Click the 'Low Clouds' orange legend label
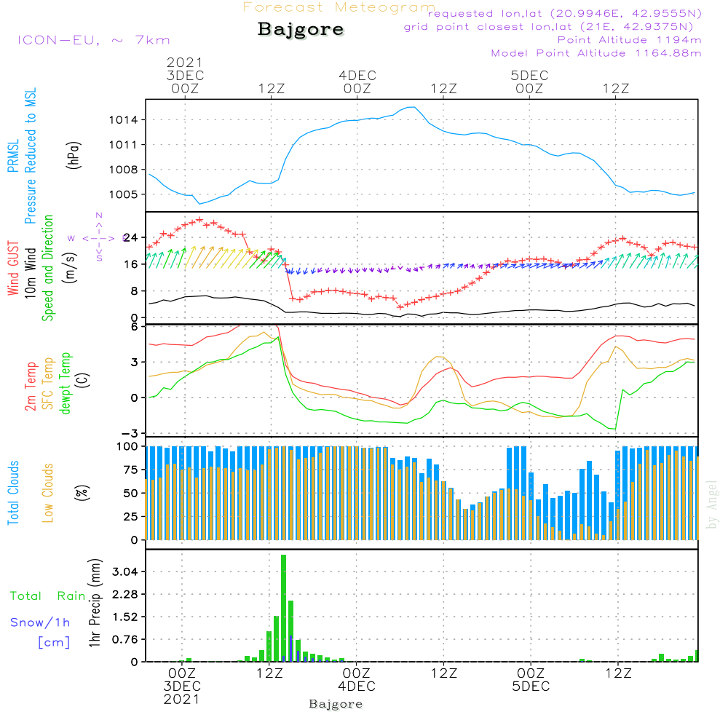The width and height of the screenshot is (728, 728). coord(48,493)
